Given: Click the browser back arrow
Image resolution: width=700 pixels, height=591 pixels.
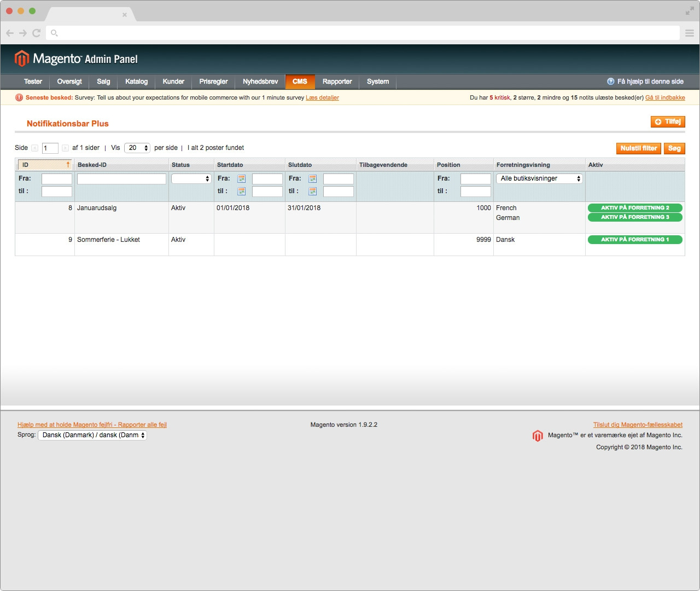Looking at the screenshot, I should (9, 33).
